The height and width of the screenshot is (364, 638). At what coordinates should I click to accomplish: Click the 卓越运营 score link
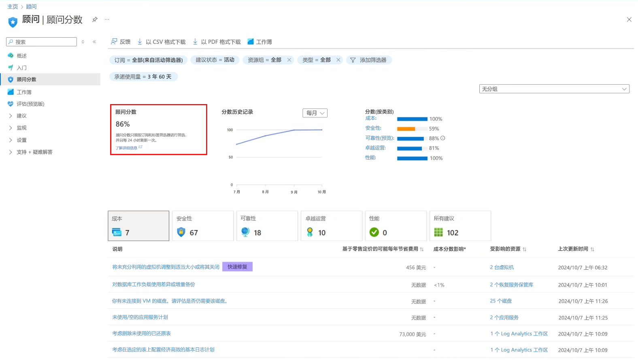click(376, 148)
